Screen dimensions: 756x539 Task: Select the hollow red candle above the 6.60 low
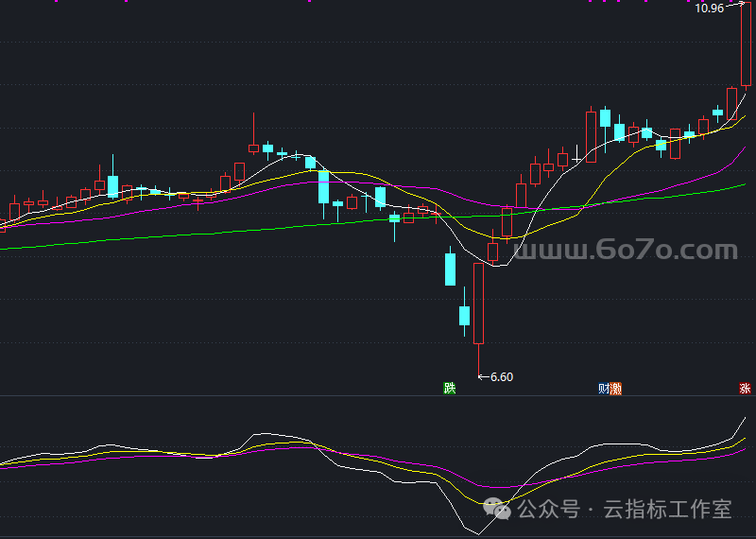click(x=479, y=303)
